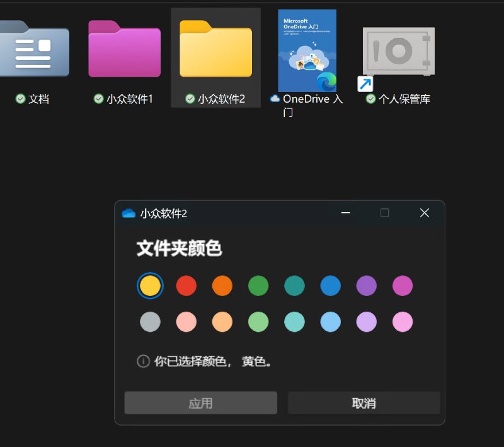
Task: Select the red folder color
Action: click(186, 285)
